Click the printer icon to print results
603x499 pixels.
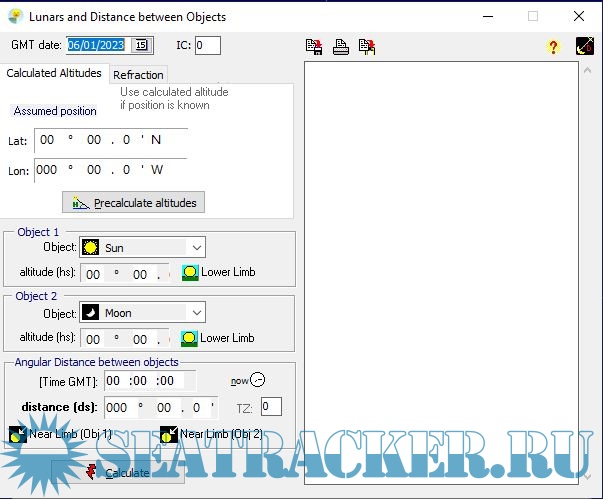tap(341, 46)
